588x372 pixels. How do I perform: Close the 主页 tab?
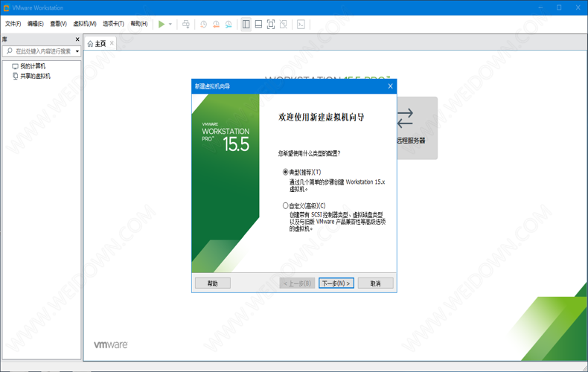coord(112,43)
